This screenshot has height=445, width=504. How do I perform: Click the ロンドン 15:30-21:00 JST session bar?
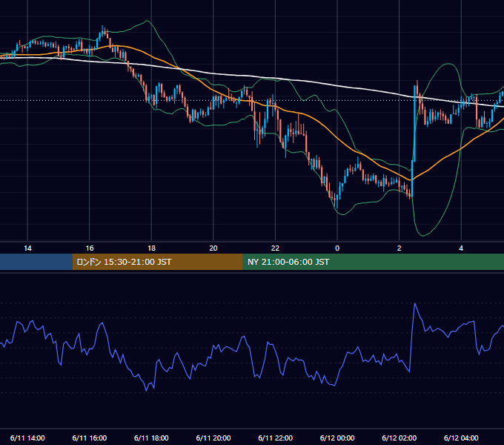[x=157, y=262]
